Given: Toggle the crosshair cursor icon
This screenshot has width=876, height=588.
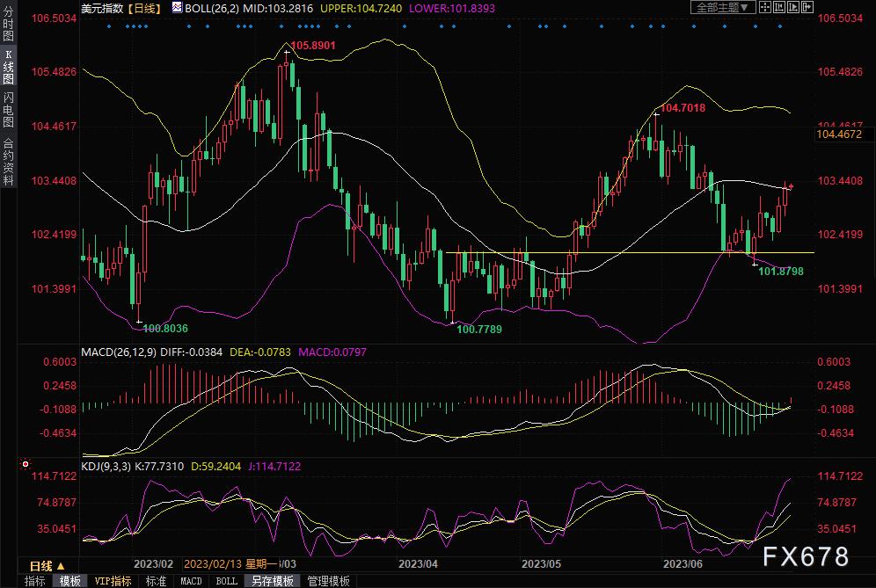Looking at the screenshot, I should point(765,7).
